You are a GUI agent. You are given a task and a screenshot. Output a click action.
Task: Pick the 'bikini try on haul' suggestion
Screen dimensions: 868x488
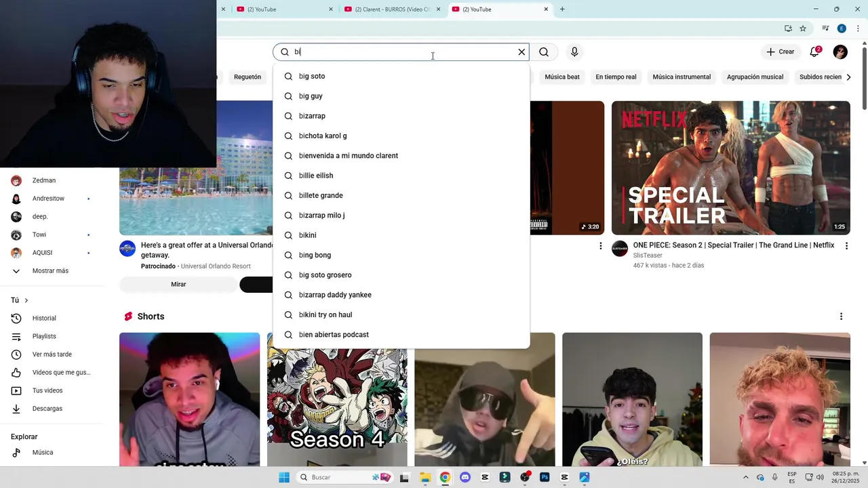click(x=401, y=314)
